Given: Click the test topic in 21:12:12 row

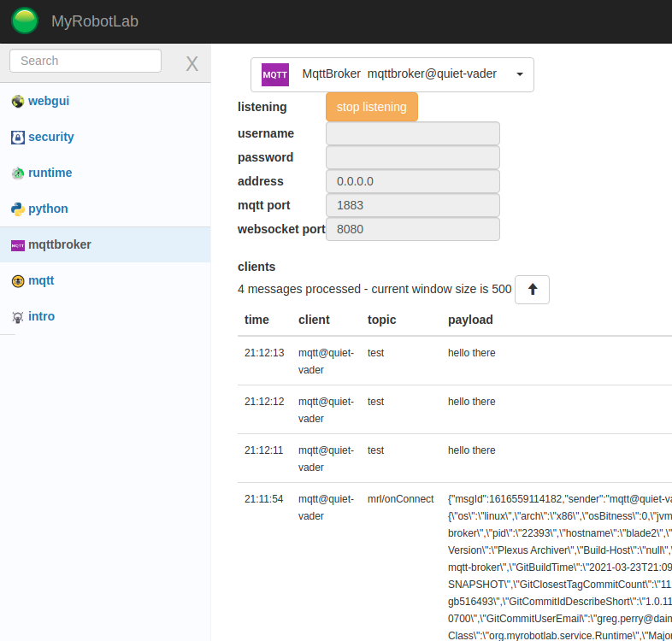Looking at the screenshot, I should (x=375, y=402).
